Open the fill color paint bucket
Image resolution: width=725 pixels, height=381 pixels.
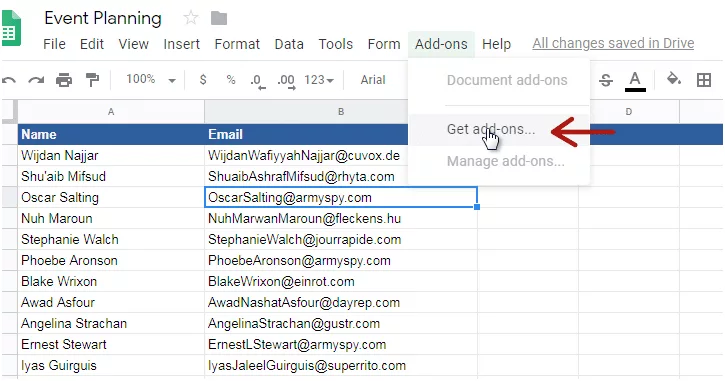[674, 79]
